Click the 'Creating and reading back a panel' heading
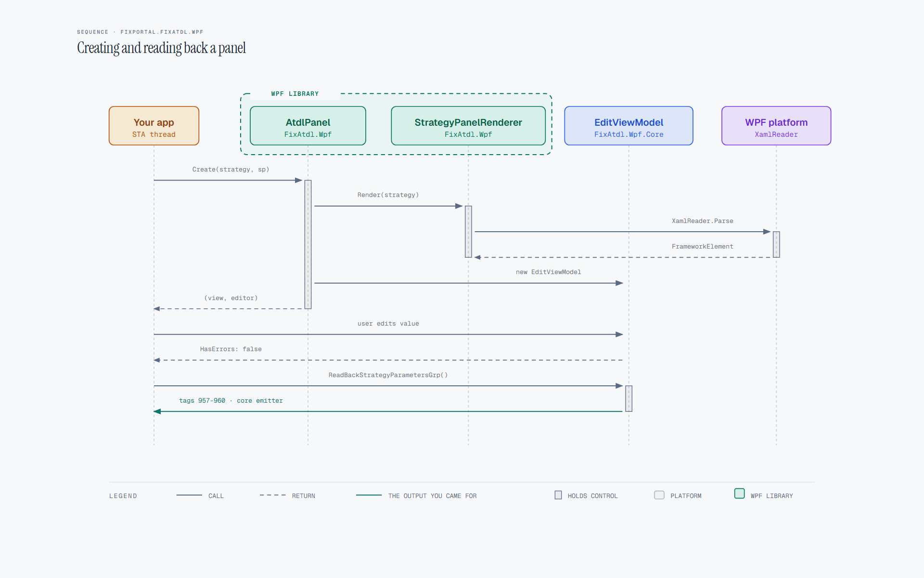 pos(162,48)
